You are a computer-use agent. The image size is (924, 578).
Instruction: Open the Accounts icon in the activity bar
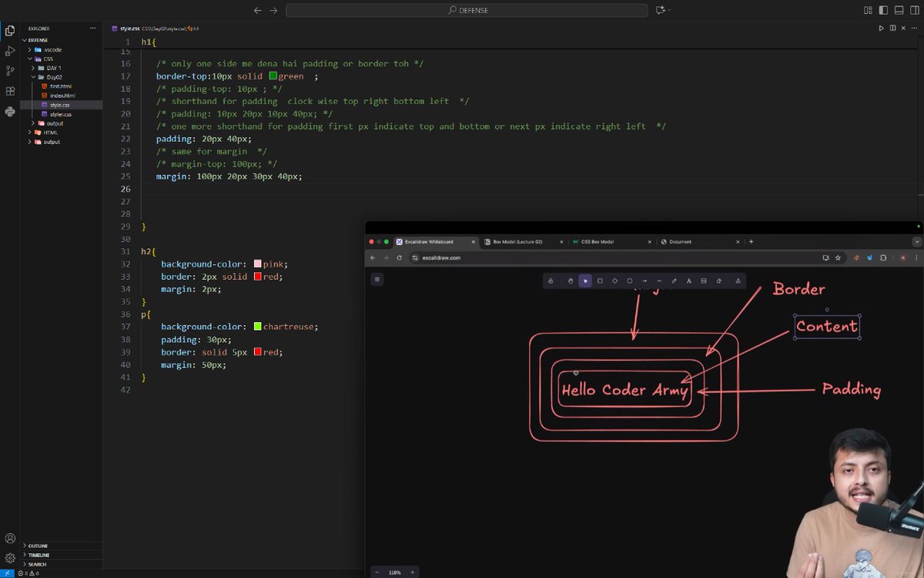coord(10,539)
